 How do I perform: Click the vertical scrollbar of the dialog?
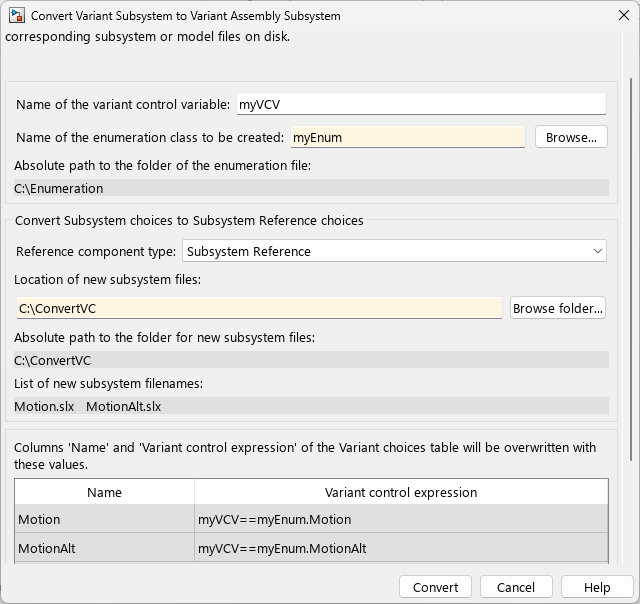coord(631,269)
